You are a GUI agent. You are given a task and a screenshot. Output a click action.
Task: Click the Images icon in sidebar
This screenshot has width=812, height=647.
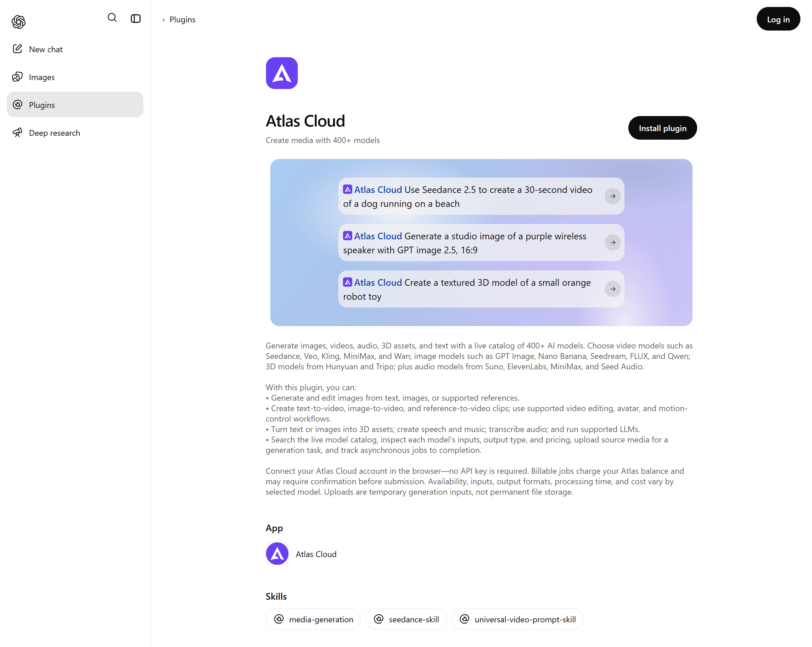pyautogui.click(x=17, y=77)
